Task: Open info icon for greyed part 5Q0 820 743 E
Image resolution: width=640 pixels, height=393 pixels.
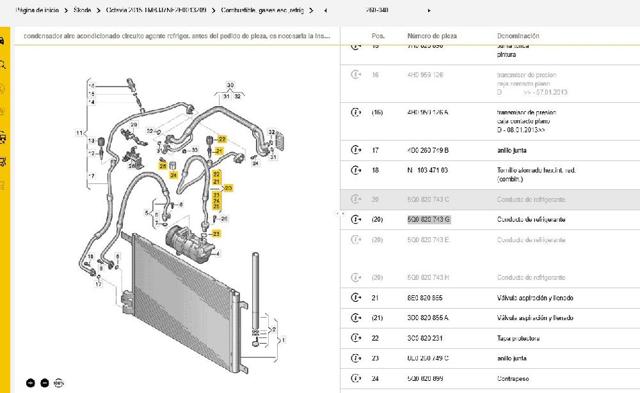Action: click(356, 240)
